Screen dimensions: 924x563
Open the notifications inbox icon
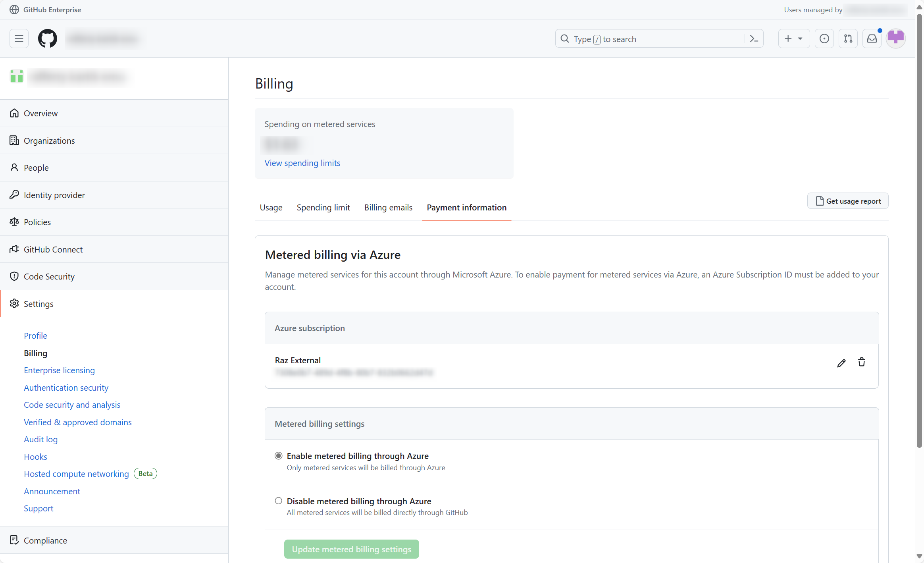[872, 39]
